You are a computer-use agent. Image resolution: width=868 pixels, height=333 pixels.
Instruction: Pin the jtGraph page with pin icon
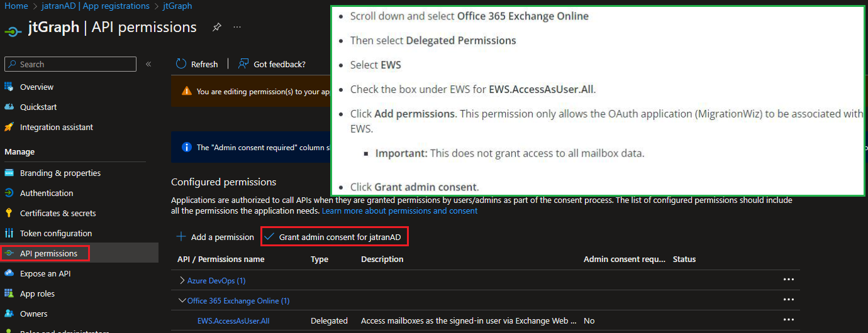pos(217,27)
